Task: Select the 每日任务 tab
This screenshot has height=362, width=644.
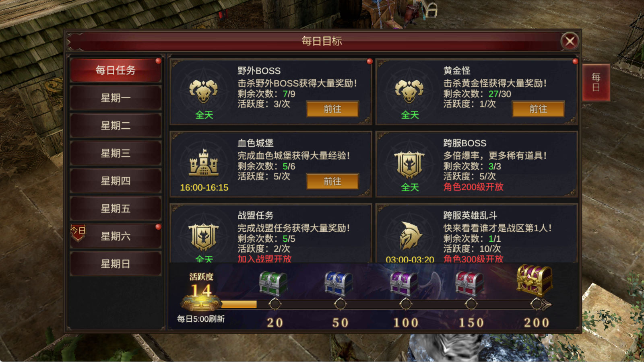Action: (116, 70)
